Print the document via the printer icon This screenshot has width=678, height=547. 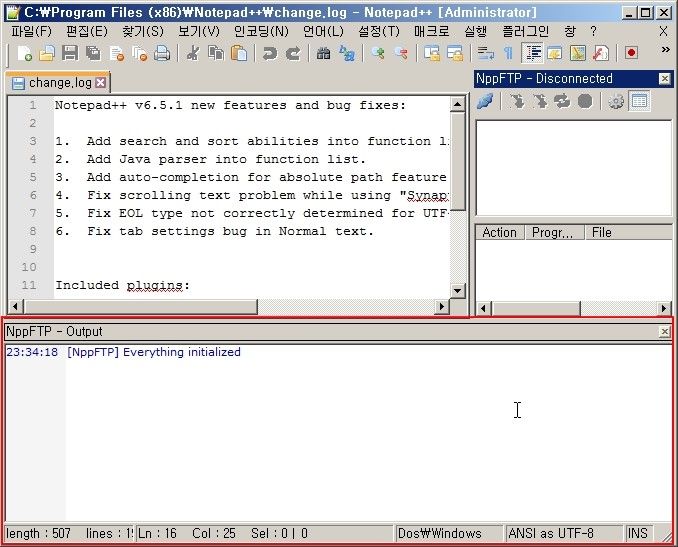[x=162, y=53]
